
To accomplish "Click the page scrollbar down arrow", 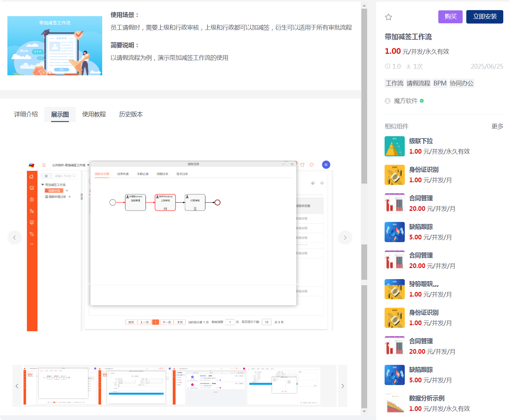I will click(364, 411).
